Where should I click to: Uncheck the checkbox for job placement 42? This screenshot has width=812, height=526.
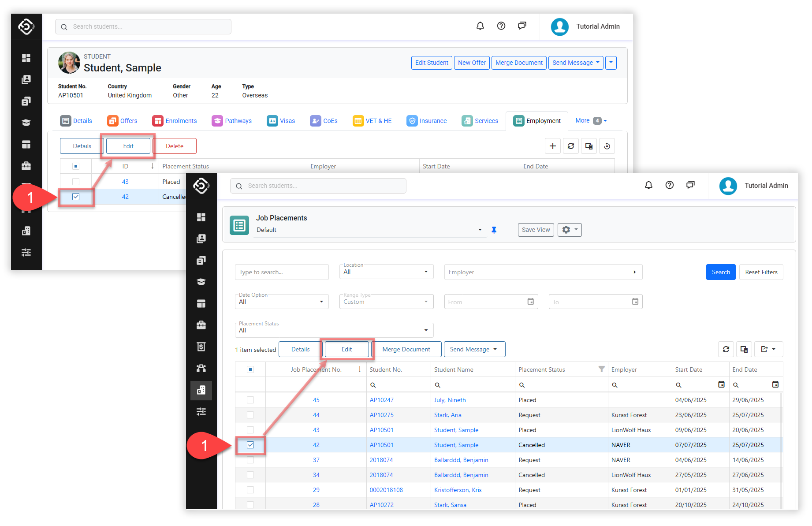click(250, 445)
